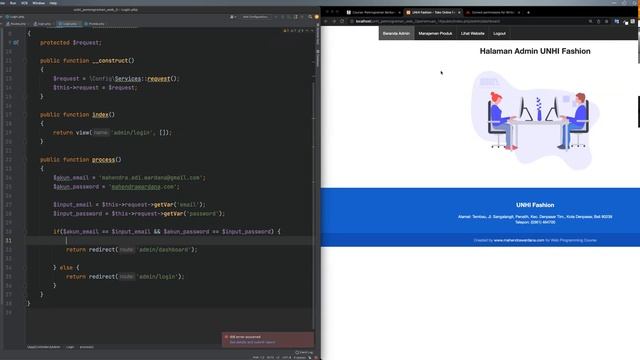Click the browser back arrow

(x=326, y=21)
